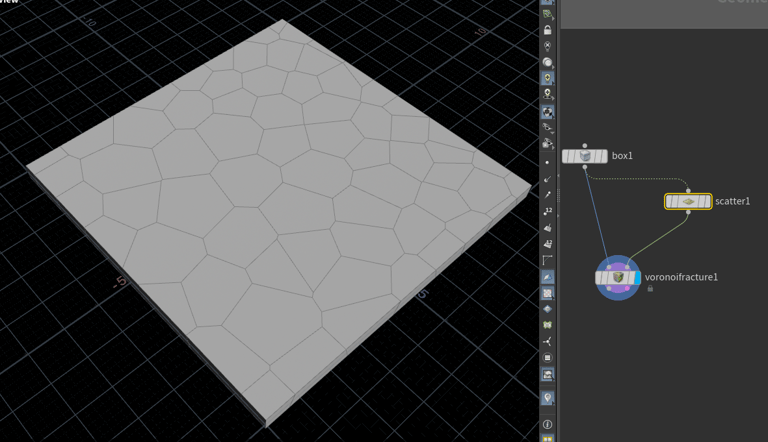Toggle display points dot icon
The image size is (768, 442).
(548, 163)
